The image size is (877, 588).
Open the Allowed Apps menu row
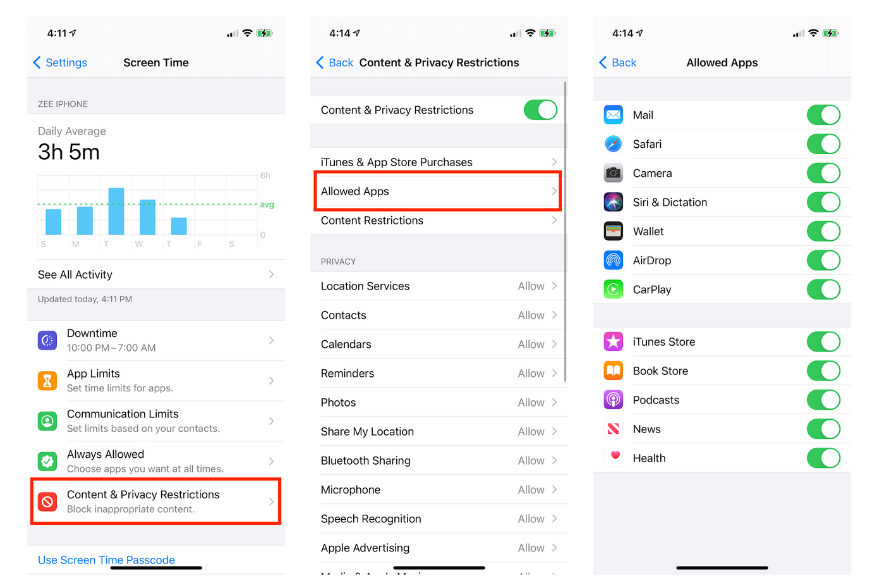(x=439, y=191)
